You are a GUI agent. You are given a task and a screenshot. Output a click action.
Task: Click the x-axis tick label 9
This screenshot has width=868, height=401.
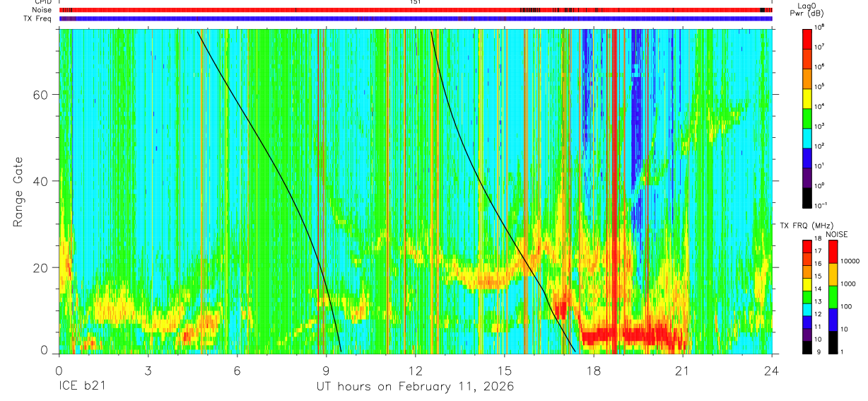(326, 370)
